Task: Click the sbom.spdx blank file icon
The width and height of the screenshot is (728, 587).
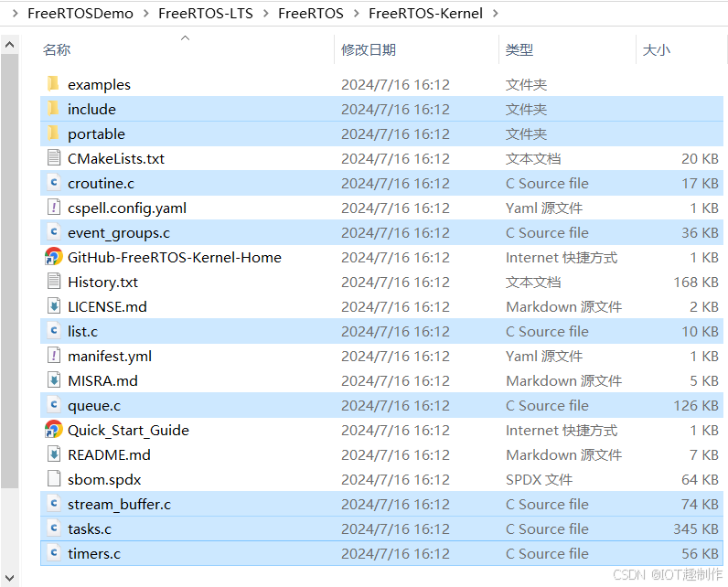Action: coord(54,478)
